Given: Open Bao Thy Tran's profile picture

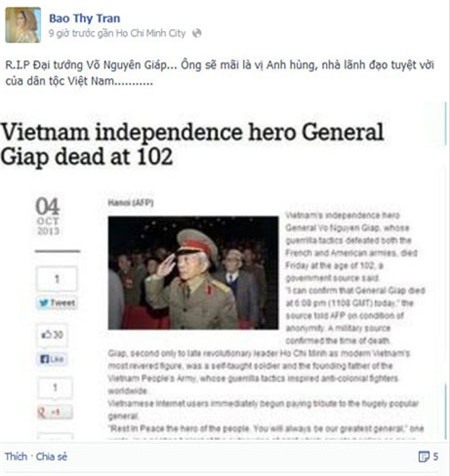Looking at the screenshot, I should [23, 25].
